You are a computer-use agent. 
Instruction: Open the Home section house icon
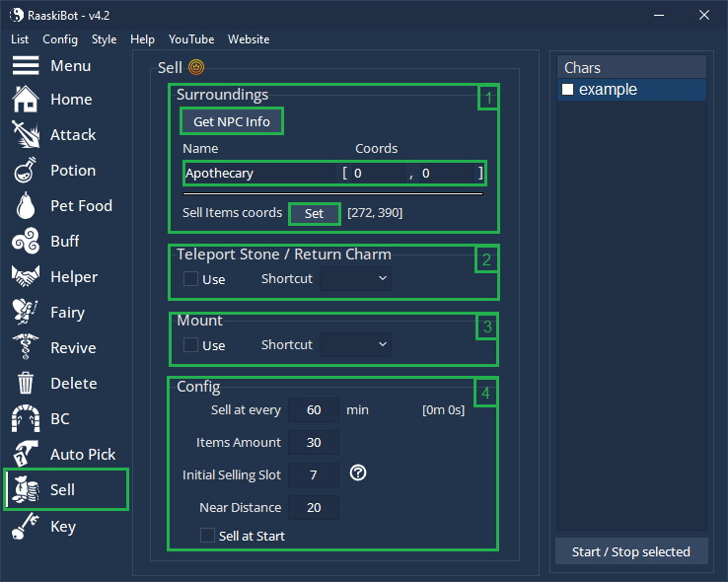(25, 100)
